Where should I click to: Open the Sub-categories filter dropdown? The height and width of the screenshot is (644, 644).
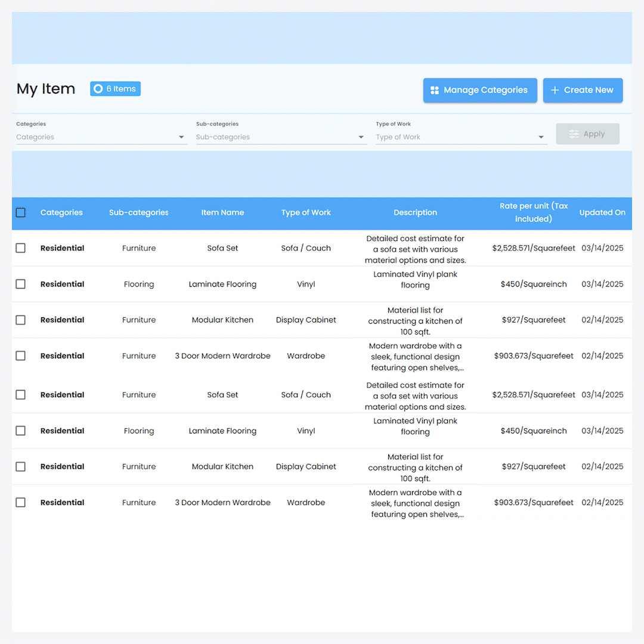coord(361,137)
